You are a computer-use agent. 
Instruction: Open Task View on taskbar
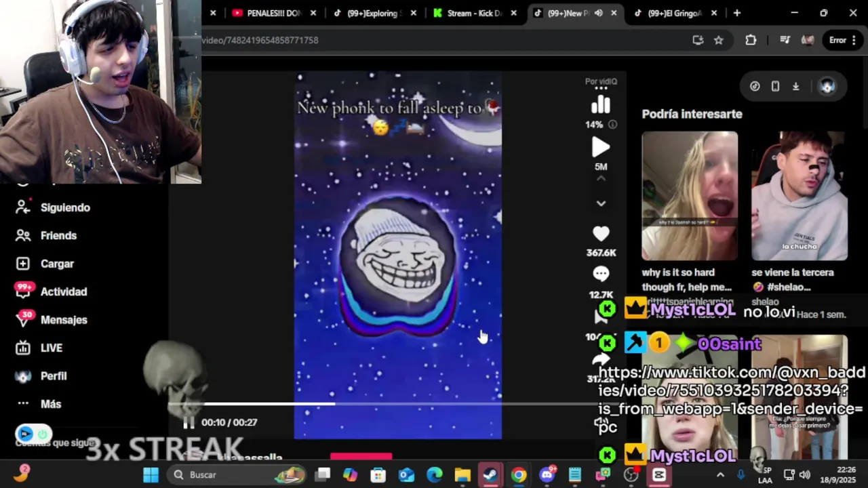(323, 474)
